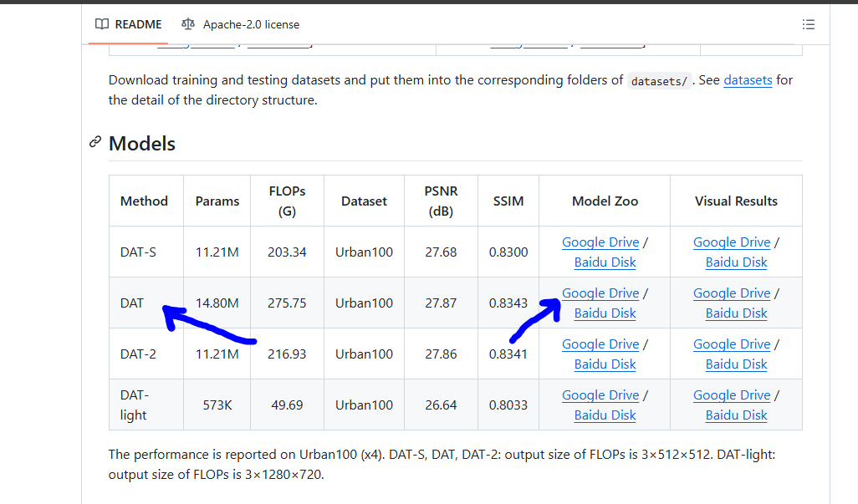Click the 203.34 FLOPs value

(x=287, y=252)
